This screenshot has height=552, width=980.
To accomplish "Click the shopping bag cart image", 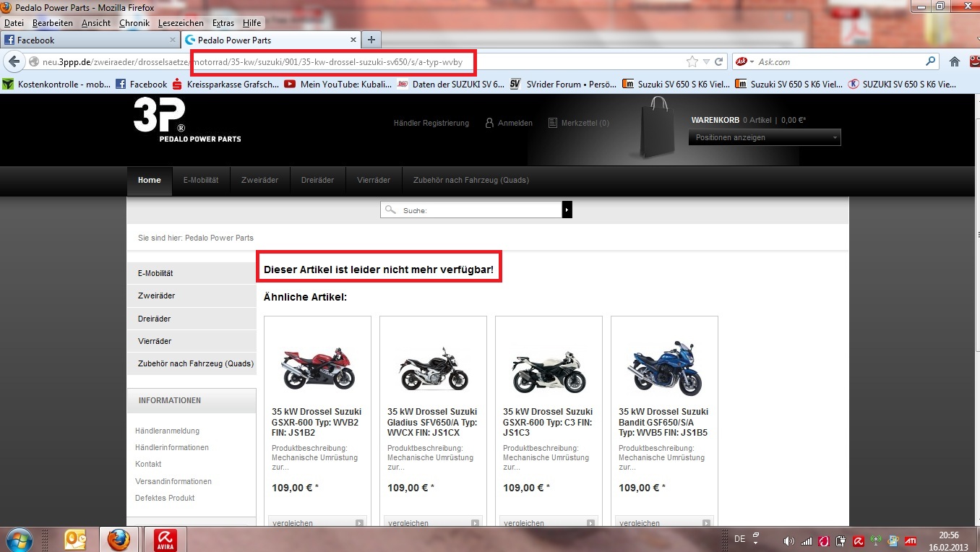I will point(657,127).
